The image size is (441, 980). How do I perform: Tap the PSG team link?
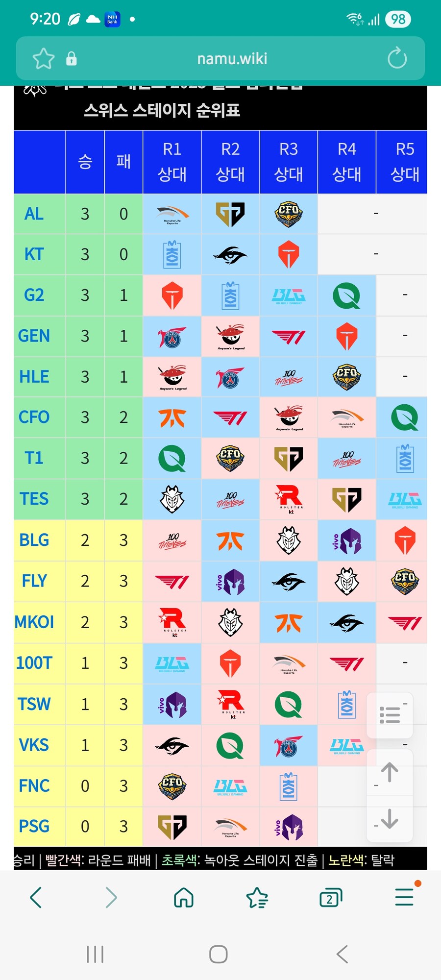coord(34,827)
